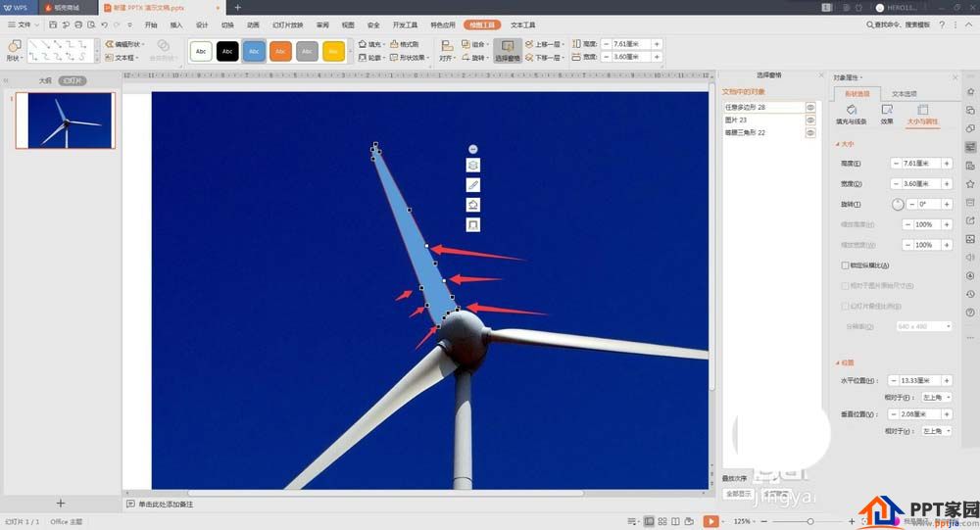This screenshot has width=980, height=530.
Task: Select slide 1 thumbnail in panel
Action: (x=66, y=120)
